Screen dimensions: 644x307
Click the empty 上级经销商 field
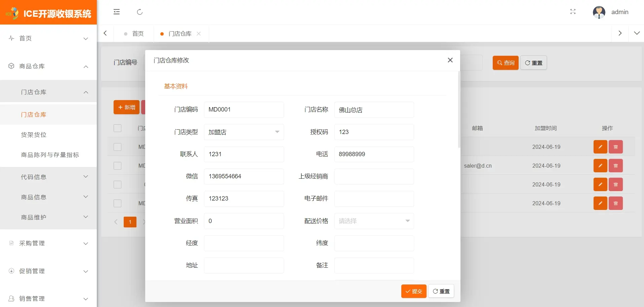click(x=374, y=177)
